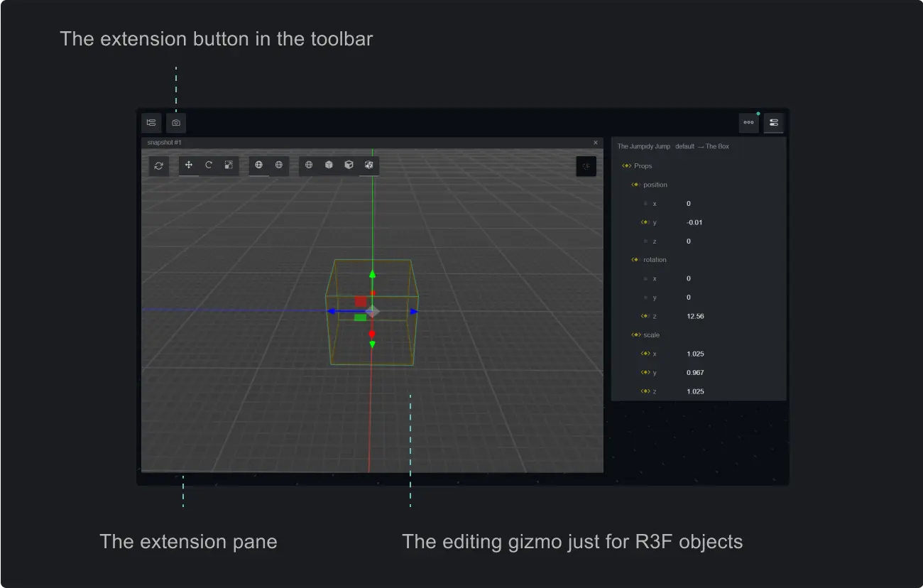Close the snapshot #1 pane
923x588 pixels.
pyautogui.click(x=596, y=143)
